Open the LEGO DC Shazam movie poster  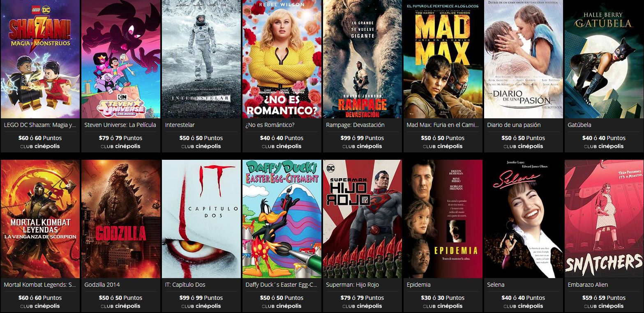(40, 59)
